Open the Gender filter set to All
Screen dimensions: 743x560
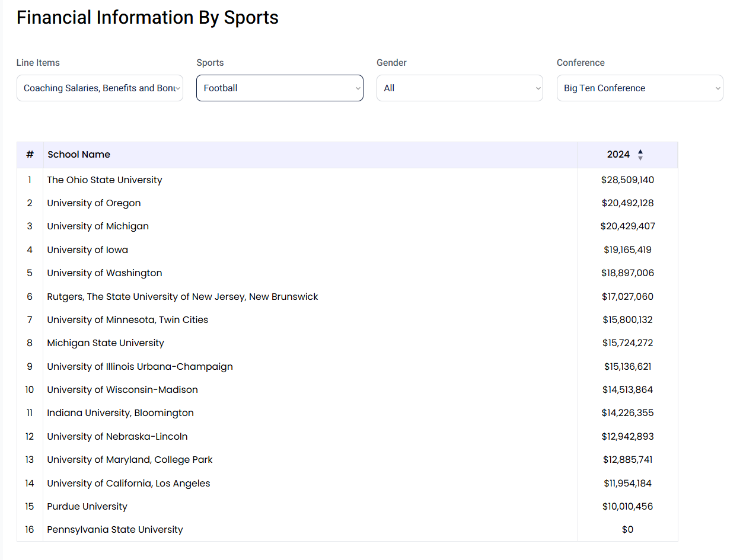[460, 88]
